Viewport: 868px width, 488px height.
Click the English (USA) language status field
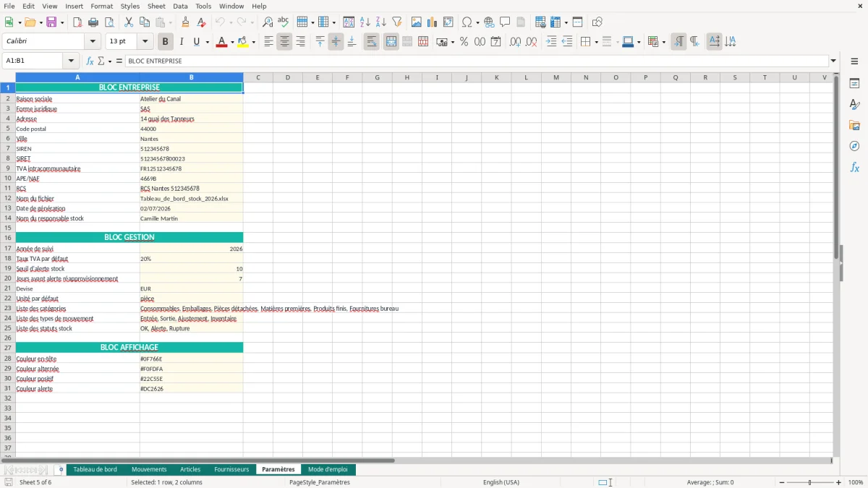point(501,482)
